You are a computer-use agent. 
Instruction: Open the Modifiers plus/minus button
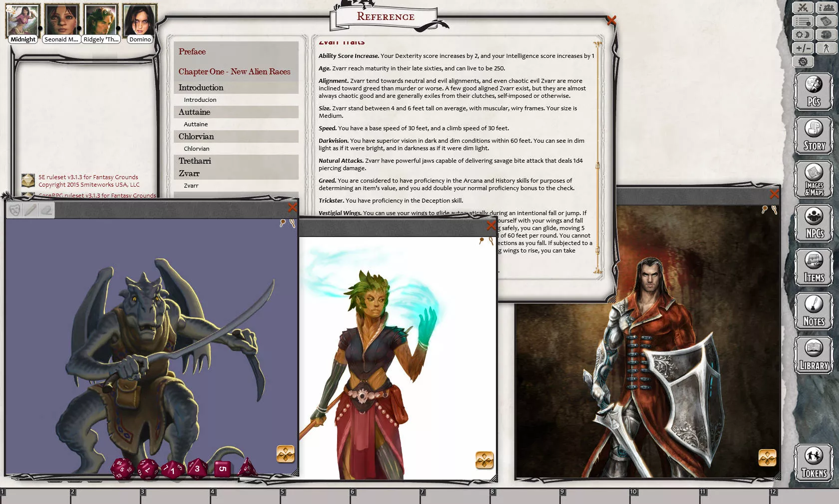click(x=803, y=48)
